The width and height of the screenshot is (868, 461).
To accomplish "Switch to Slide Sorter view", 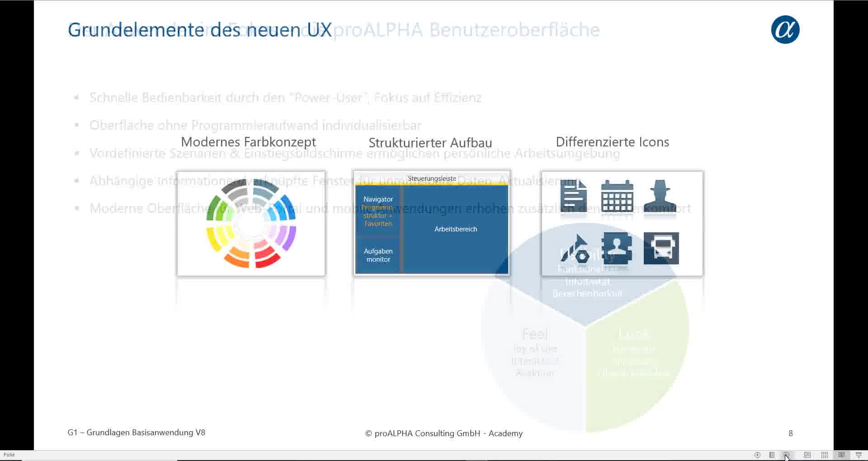I will (x=824, y=455).
